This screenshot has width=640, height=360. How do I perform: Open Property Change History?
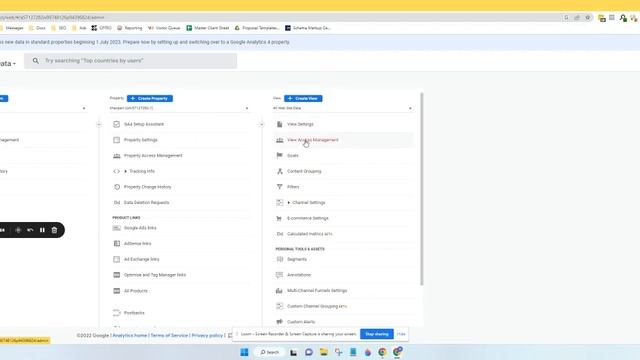pos(147,187)
